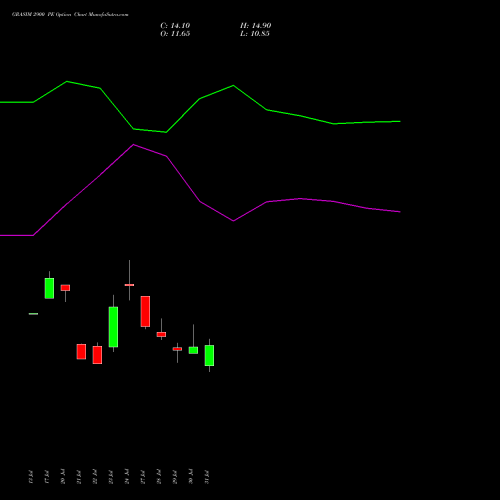500x500 pixels.
Task: Select the green candle above 17 Jul
Action: (49, 288)
